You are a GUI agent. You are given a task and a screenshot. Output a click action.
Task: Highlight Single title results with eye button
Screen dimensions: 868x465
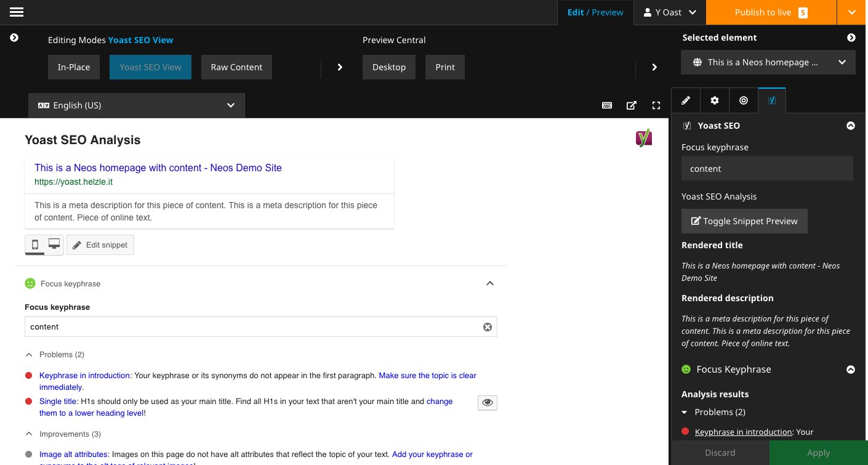[x=488, y=403]
